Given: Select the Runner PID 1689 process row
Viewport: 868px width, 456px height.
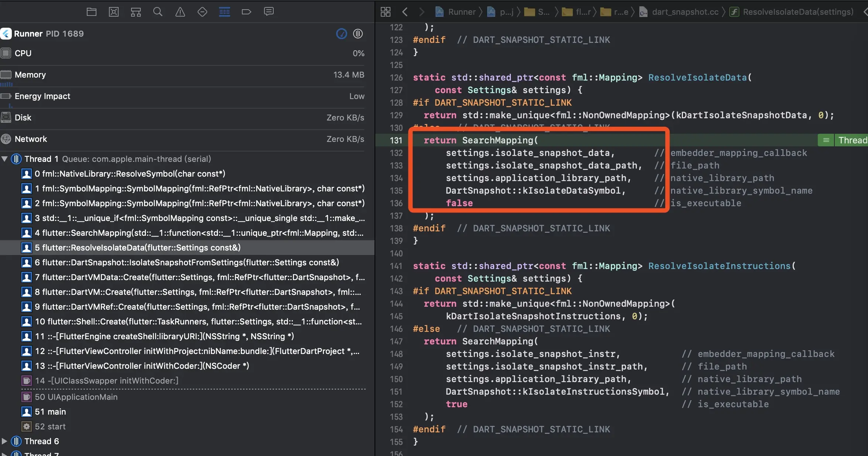Looking at the screenshot, I should (182, 34).
